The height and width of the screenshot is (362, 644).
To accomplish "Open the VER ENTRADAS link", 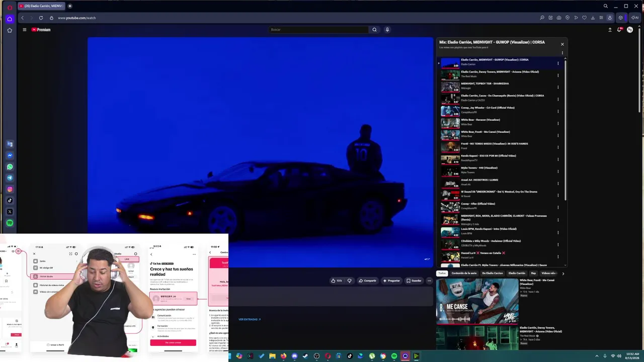I will (250, 319).
